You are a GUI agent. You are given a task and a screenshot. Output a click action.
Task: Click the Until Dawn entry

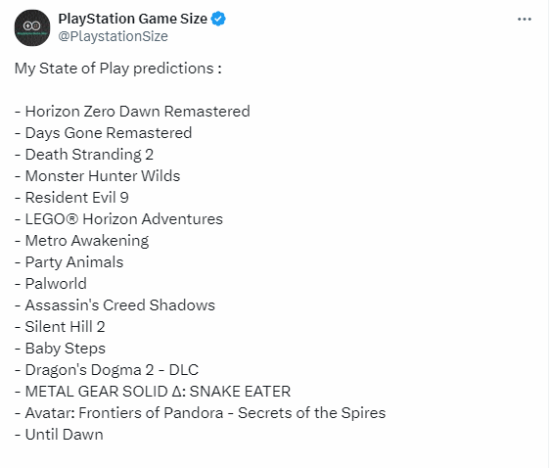coord(59,435)
